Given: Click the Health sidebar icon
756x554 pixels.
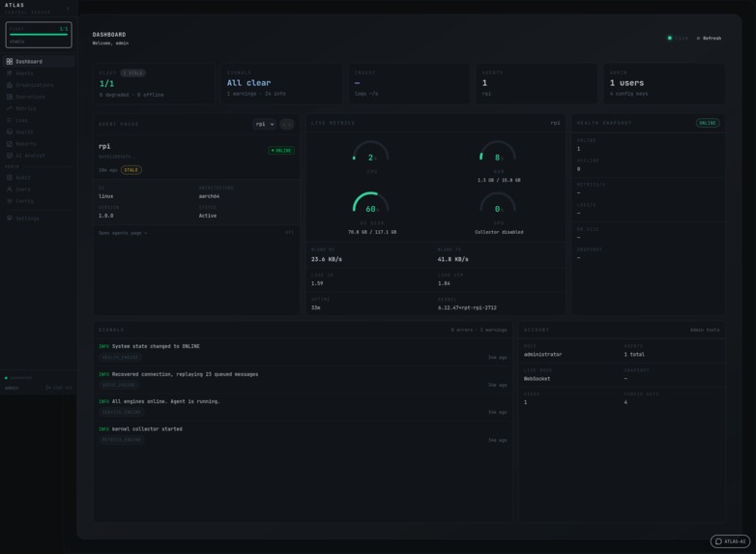Looking at the screenshot, I should point(9,131).
